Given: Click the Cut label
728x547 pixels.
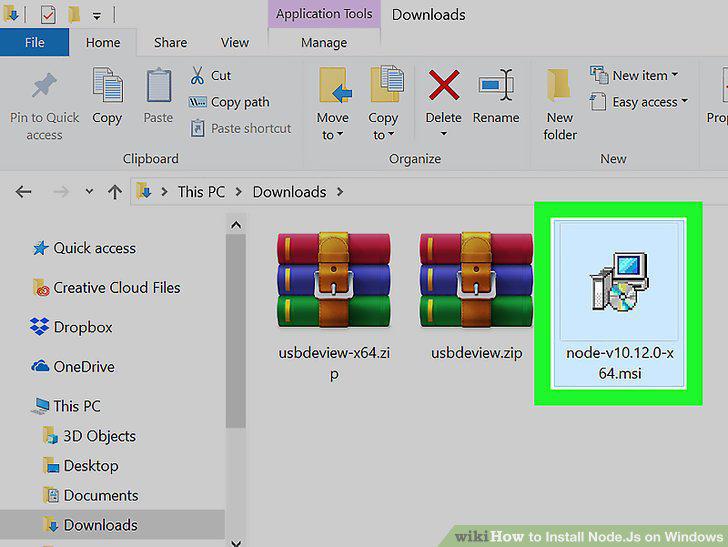Looking at the screenshot, I should point(221,75).
